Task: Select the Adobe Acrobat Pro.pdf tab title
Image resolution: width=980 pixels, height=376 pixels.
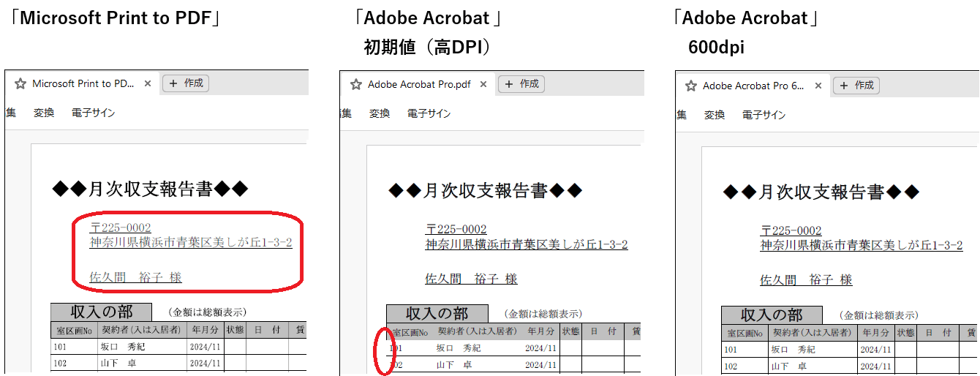Action: pyautogui.click(x=419, y=84)
